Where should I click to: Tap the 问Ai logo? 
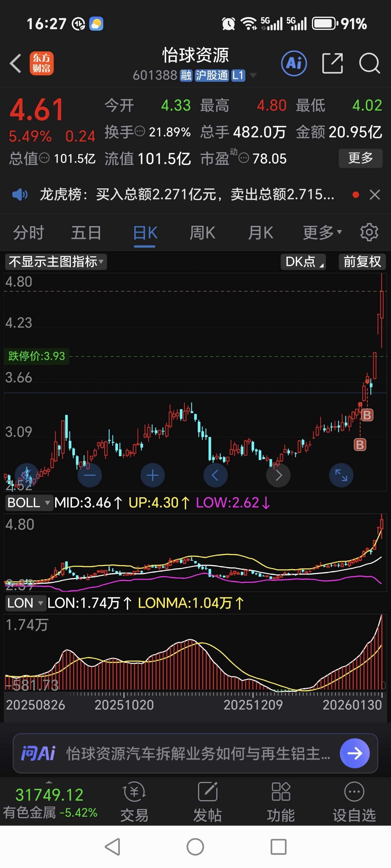click(38, 753)
